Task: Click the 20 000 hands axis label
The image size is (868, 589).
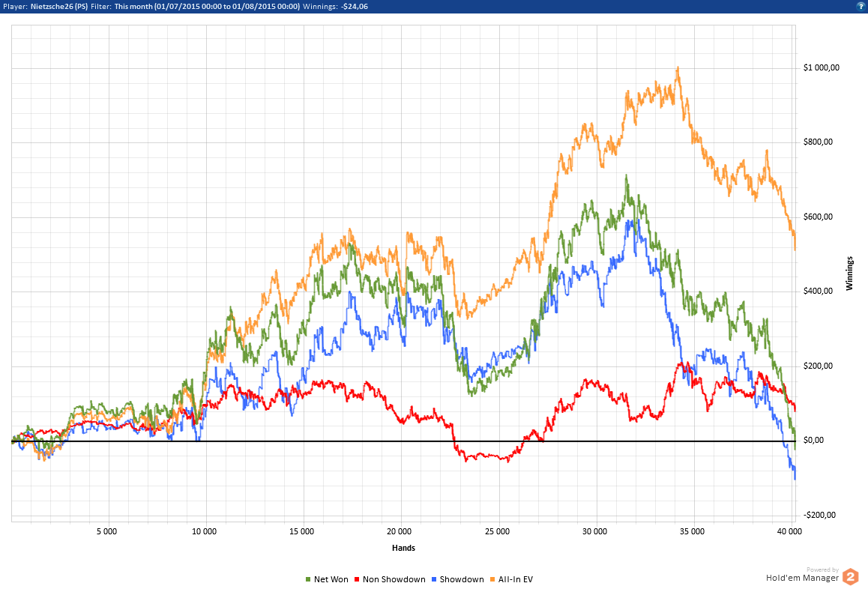Action: click(399, 531)
